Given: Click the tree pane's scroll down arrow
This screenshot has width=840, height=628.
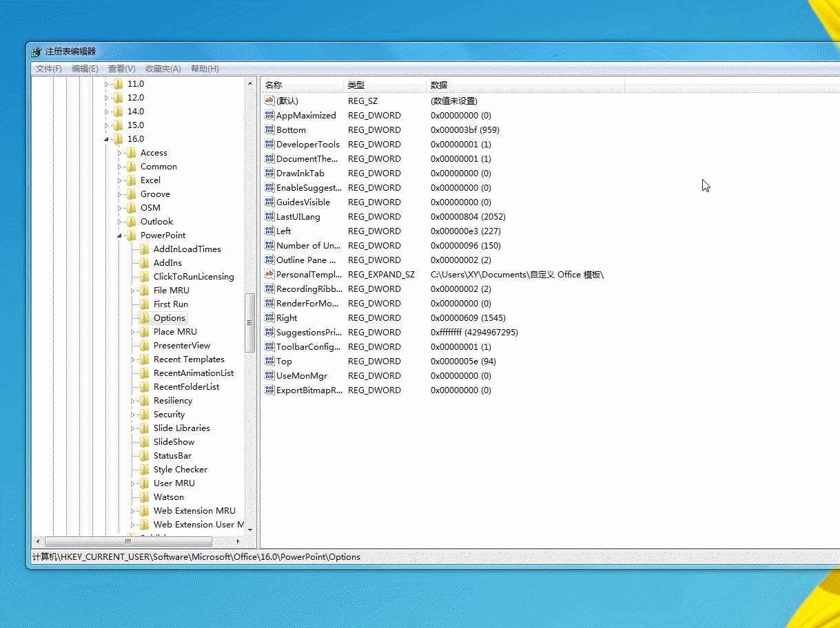Looking at the screenshot, I should pyautogui.click(x=250, y=530).
